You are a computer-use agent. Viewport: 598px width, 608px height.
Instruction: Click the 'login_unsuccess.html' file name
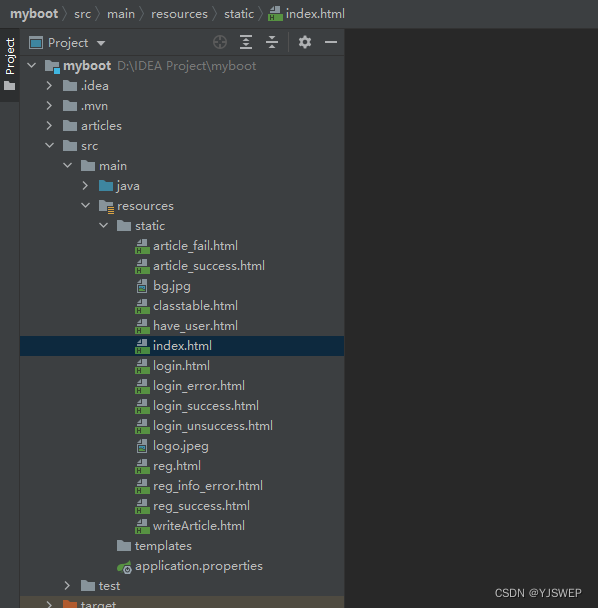point(213,426)
